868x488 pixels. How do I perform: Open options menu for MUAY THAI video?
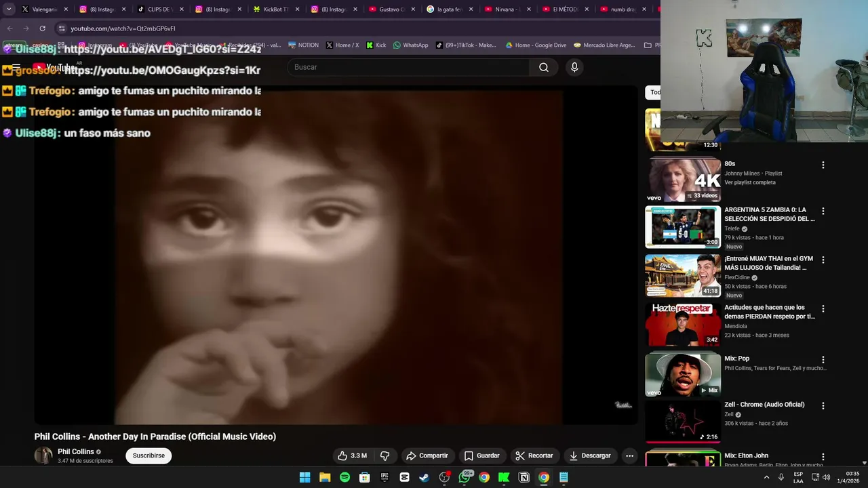(823, 260)
